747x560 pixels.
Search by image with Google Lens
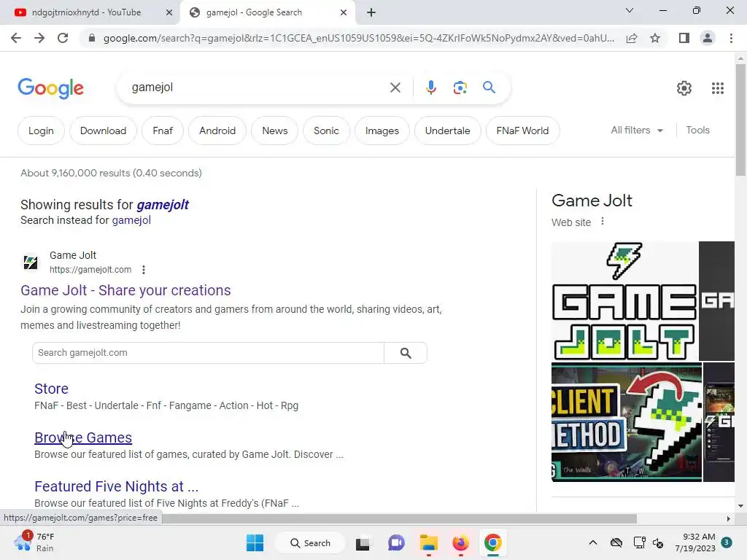[x=460, y=87]
